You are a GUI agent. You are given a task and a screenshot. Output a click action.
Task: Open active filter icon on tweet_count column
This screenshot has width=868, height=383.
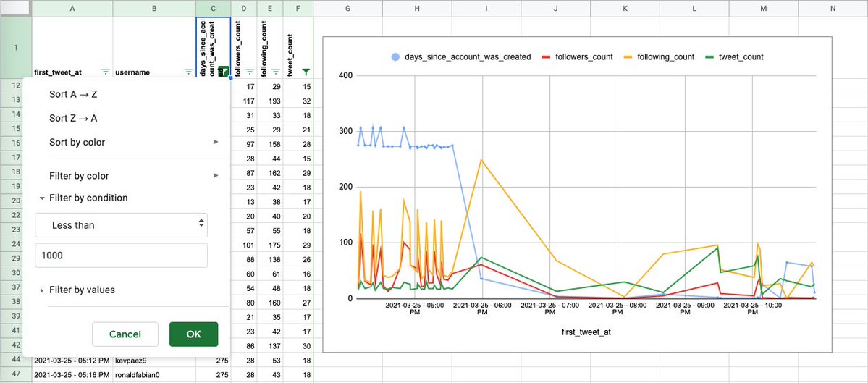tap(306, 72)
